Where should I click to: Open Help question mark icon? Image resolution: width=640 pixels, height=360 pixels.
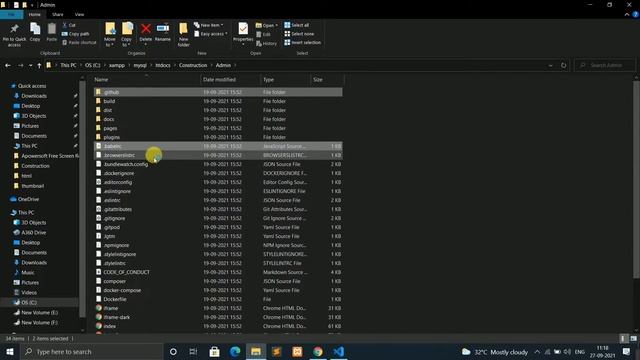pyautogui.click(x=636, y=14)
